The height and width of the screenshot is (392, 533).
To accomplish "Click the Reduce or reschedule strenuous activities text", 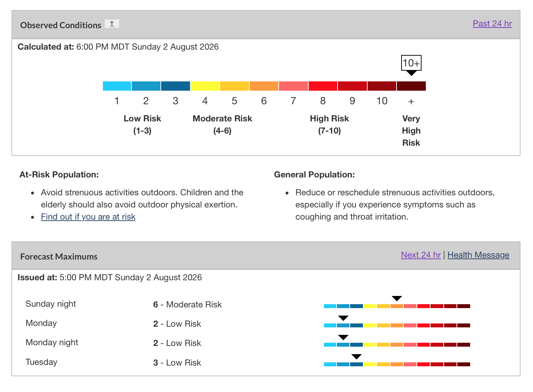I will (x=395, y=205).
